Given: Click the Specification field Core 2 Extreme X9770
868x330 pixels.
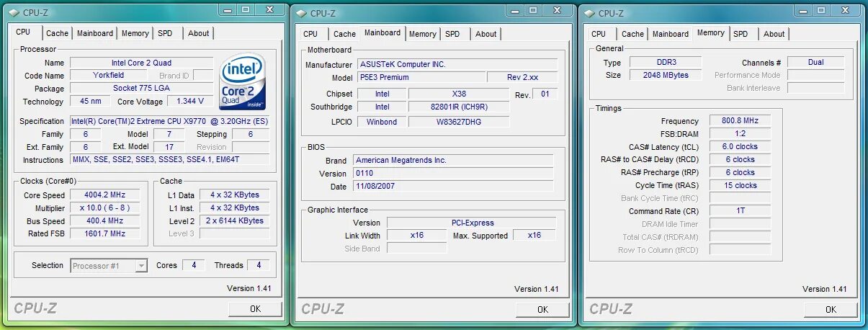Looking at the screenshot, I should pyautogui.click(x=169, y=121).
